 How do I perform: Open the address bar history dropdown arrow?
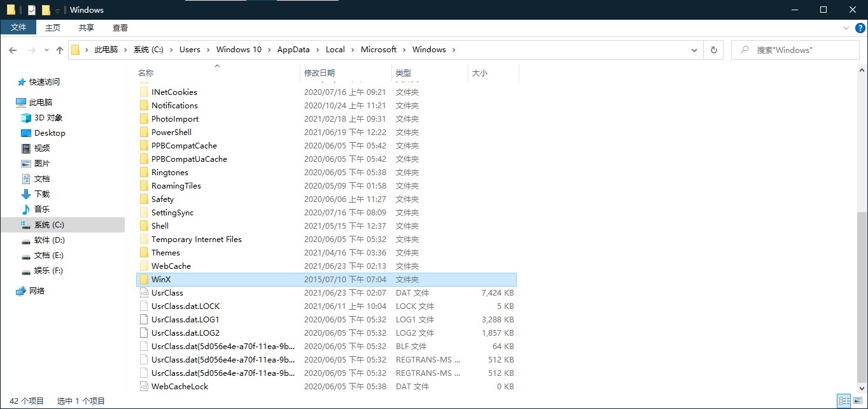[695, 49]
